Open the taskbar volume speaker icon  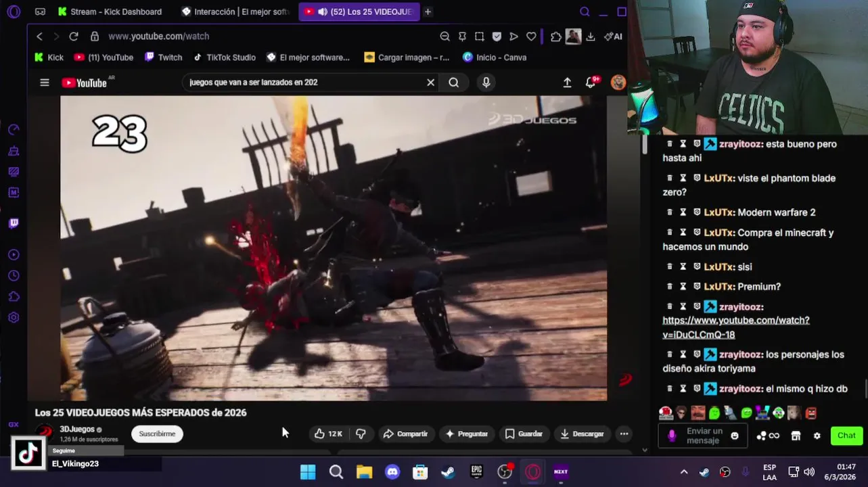click(x=809, y=472)
